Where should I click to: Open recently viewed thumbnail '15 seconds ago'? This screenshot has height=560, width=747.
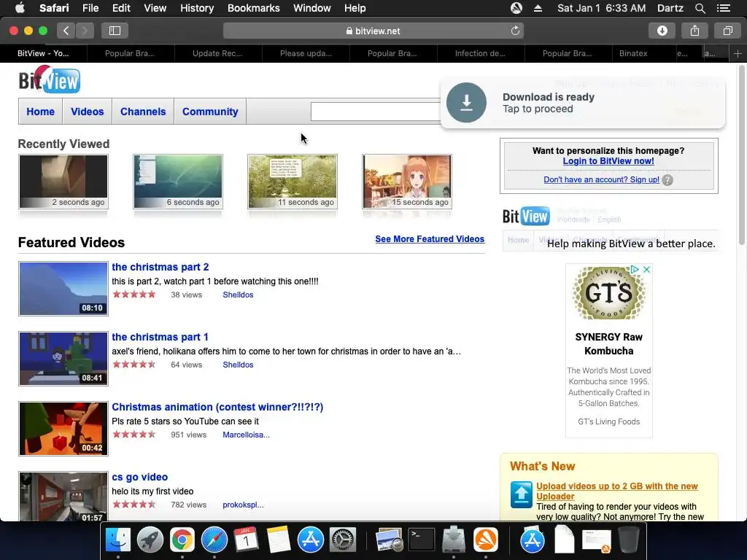click(x=407, y=182)
